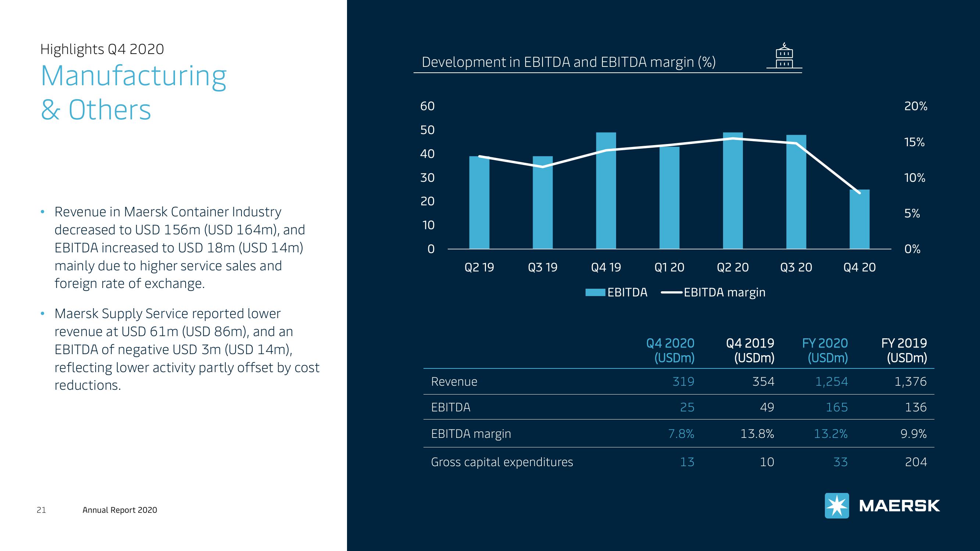The width and height of the screenshot is (980, 551).
Task: Click the building icon above the chart
Action: pos(784,55)
